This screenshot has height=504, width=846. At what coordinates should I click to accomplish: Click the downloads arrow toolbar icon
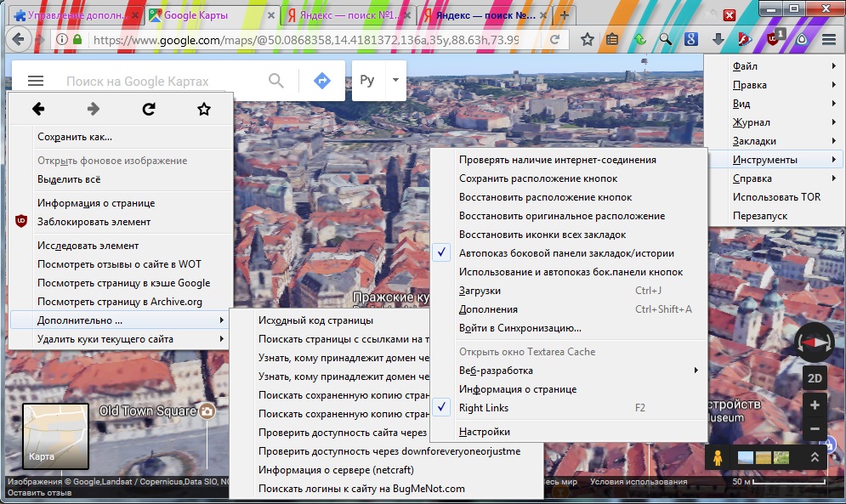tap(718, 39)
